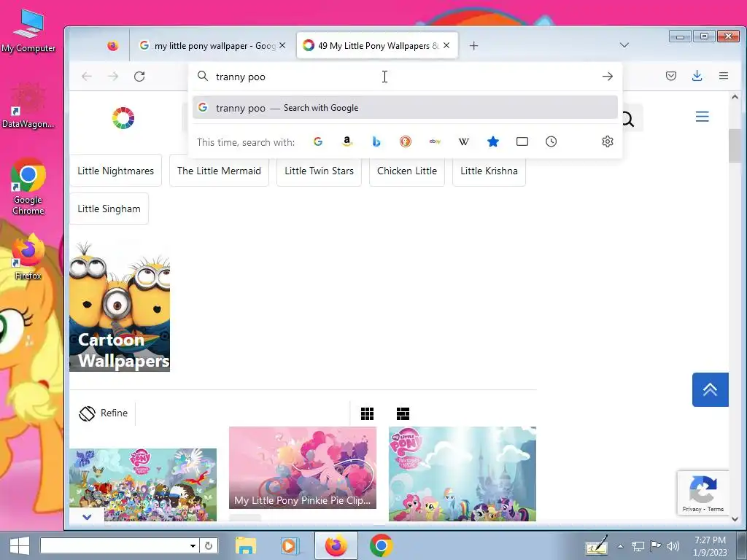Click the taskbar address refresh button

click(209, 545)
